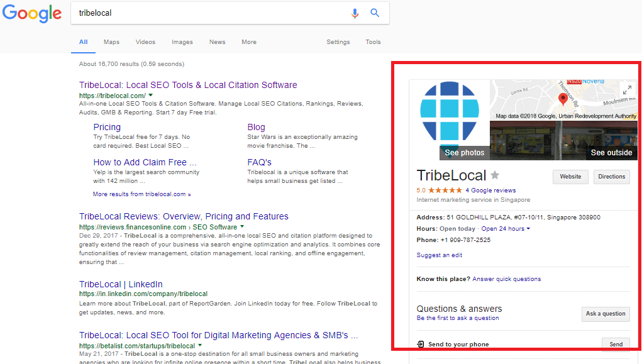Click the Website button

click(570, 177)
